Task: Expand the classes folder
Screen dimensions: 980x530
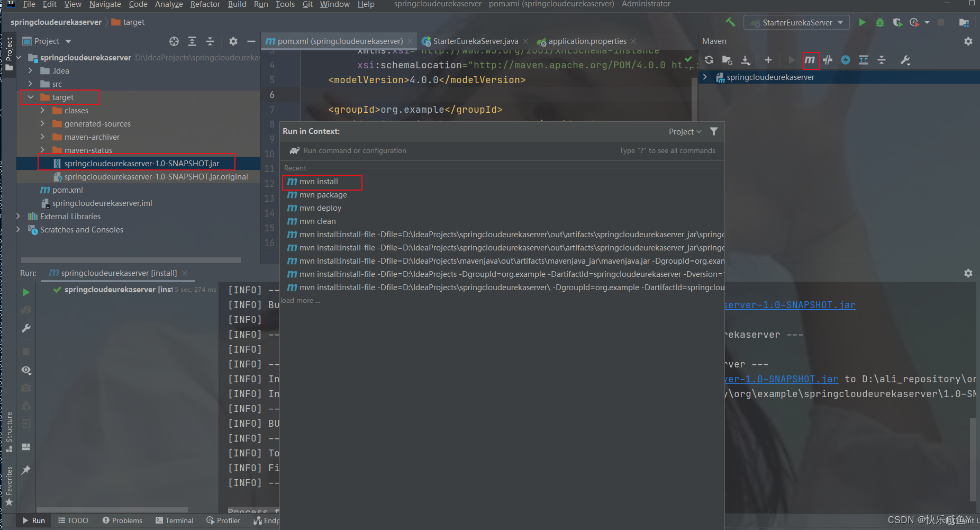Action: pos(43,110)
